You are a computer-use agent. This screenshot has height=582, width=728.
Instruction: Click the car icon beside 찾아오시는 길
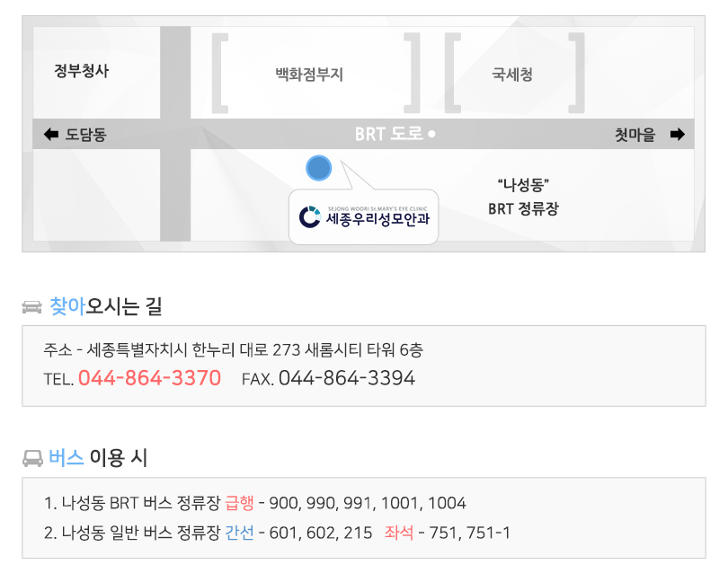[32, 307]
